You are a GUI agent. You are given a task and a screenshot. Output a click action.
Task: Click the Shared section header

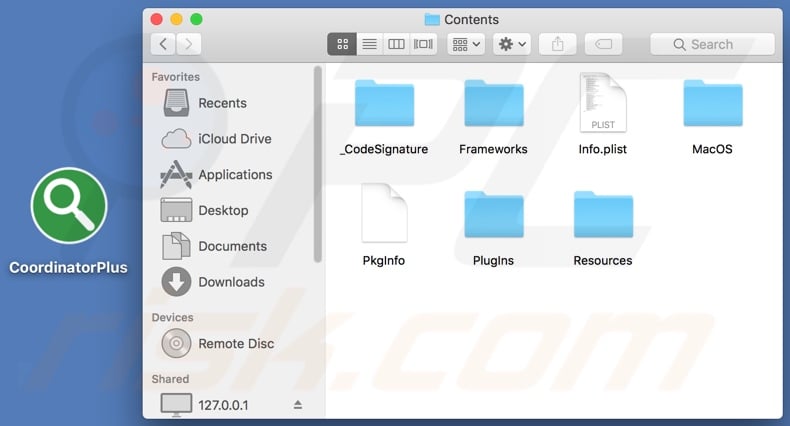click(170, 379)
